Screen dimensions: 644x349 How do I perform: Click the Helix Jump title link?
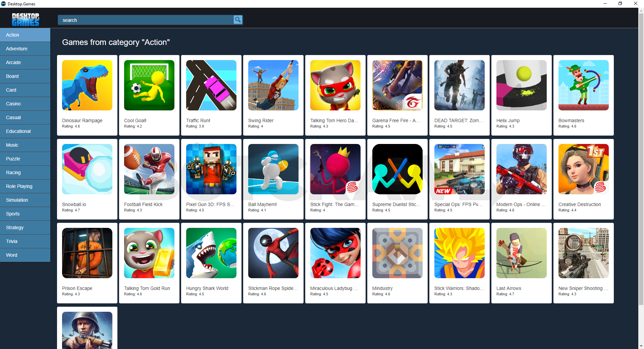pos(508,120)
